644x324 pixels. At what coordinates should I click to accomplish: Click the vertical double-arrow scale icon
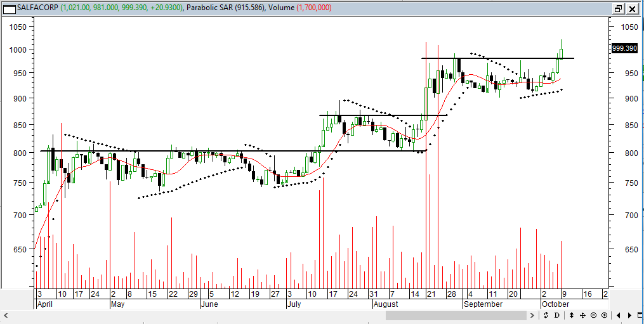coord(571,315)
